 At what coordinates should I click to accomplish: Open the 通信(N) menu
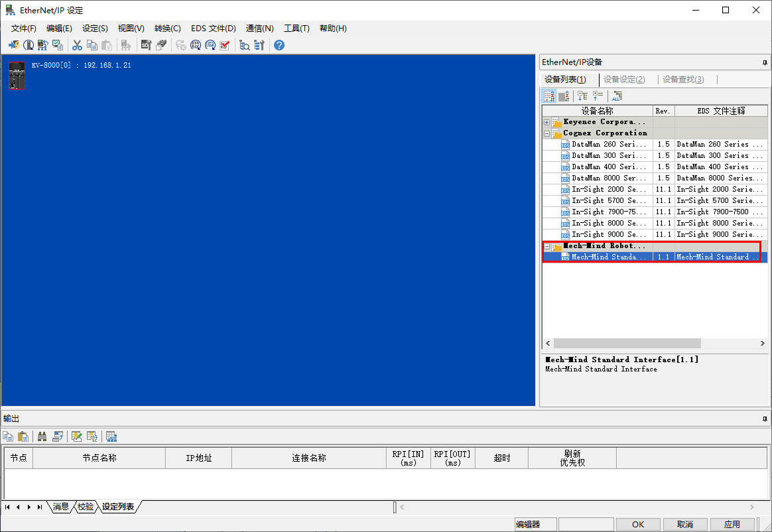[x=259, y=29]
